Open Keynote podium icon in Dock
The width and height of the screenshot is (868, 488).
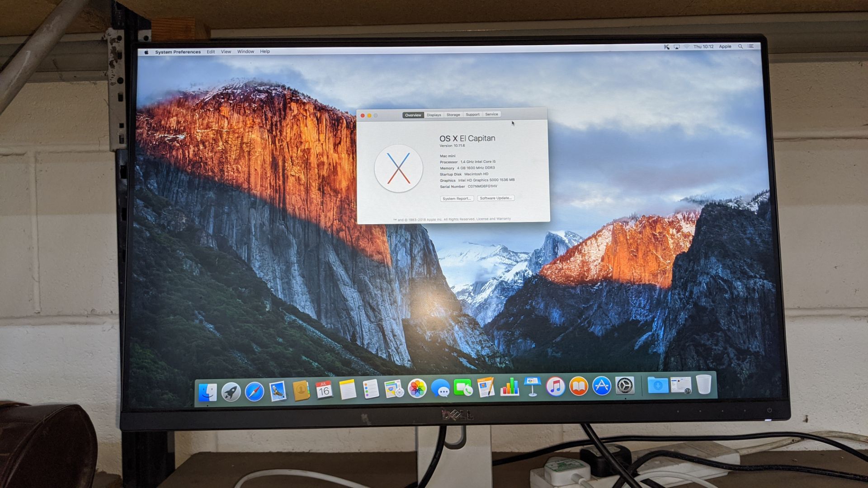[x=533, y=387]
